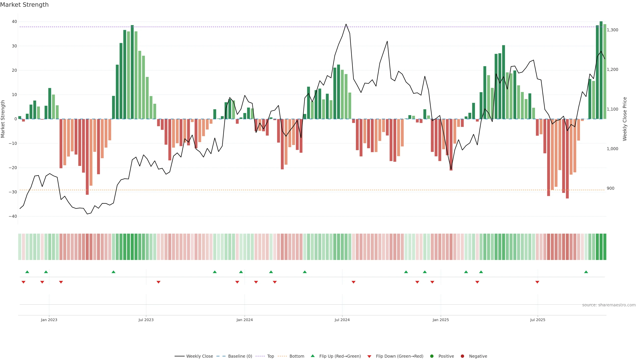Click the green Positive legend circle
The image size is (644, 362).
pos(432,356)
